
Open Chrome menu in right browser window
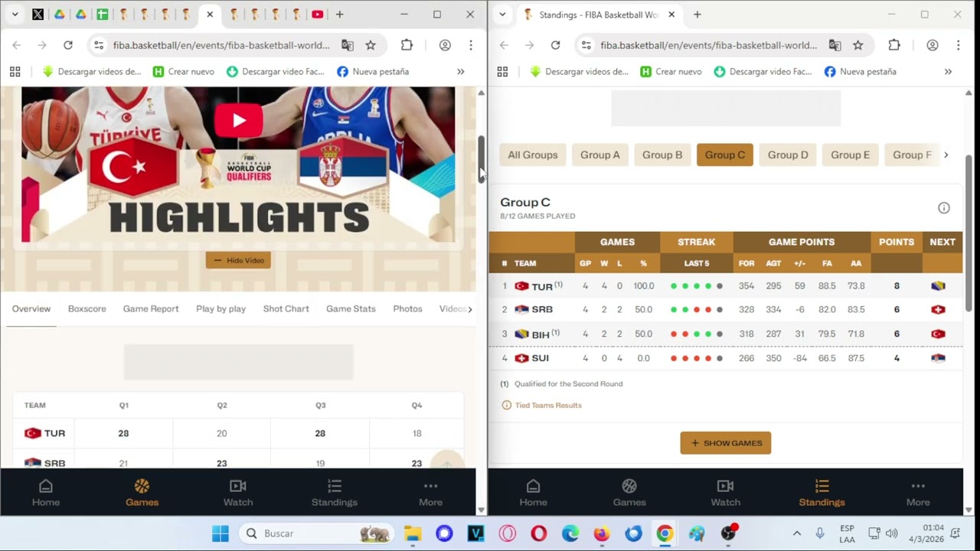click(959, 45)
